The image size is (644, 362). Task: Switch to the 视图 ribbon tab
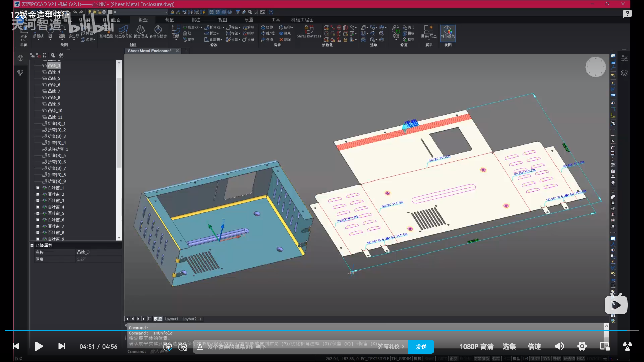click(223, 20)
